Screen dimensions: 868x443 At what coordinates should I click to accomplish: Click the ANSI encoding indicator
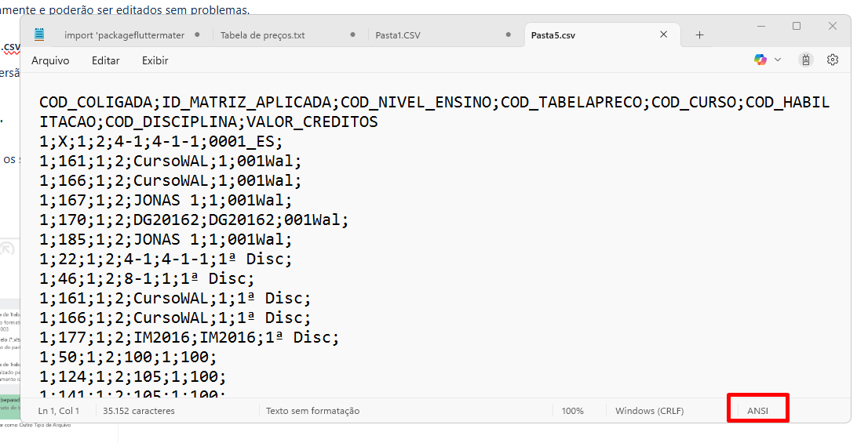tap(757, 410)
